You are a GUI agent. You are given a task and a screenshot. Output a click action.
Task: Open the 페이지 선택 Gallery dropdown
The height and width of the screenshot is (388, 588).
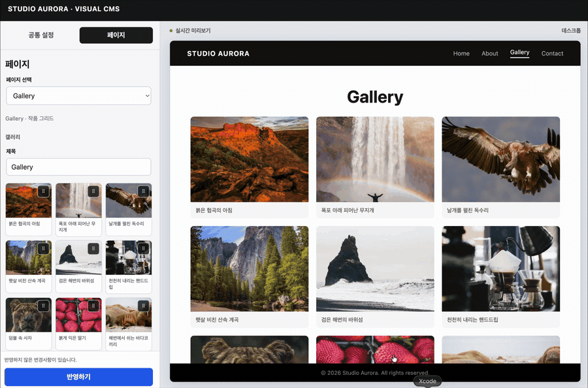click(78, 95)
